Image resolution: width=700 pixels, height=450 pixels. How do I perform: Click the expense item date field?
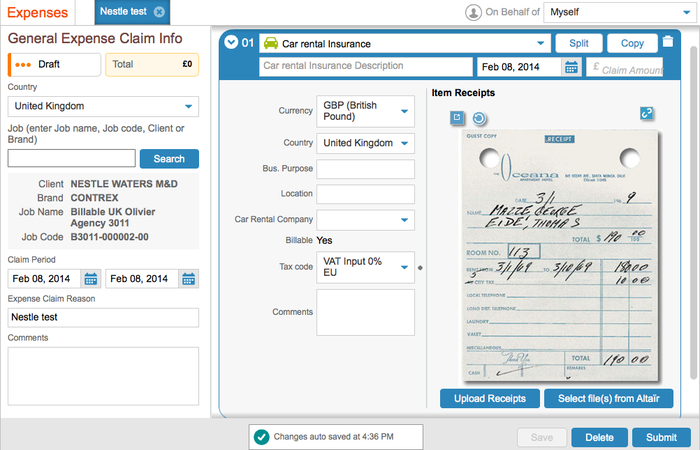(519, 67)
